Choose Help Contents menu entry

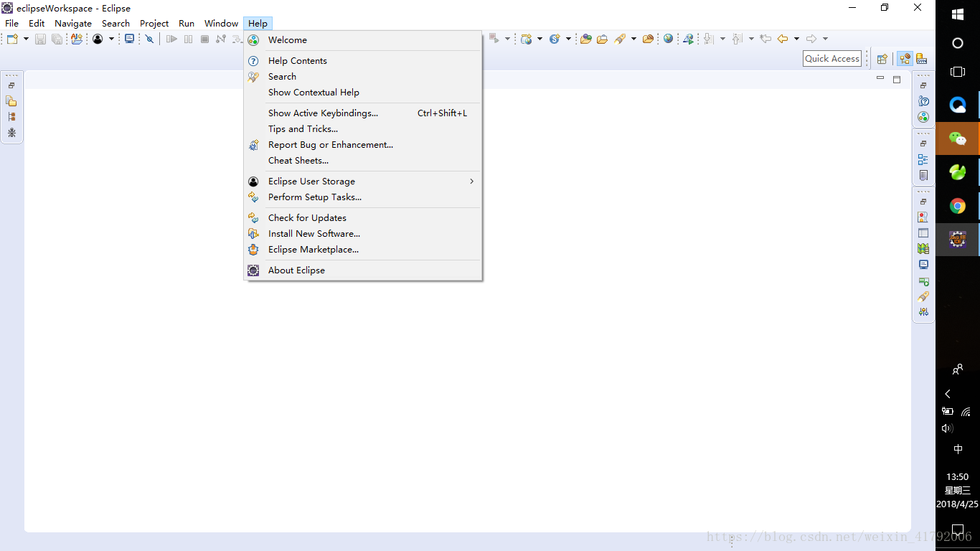pos(363,61)
